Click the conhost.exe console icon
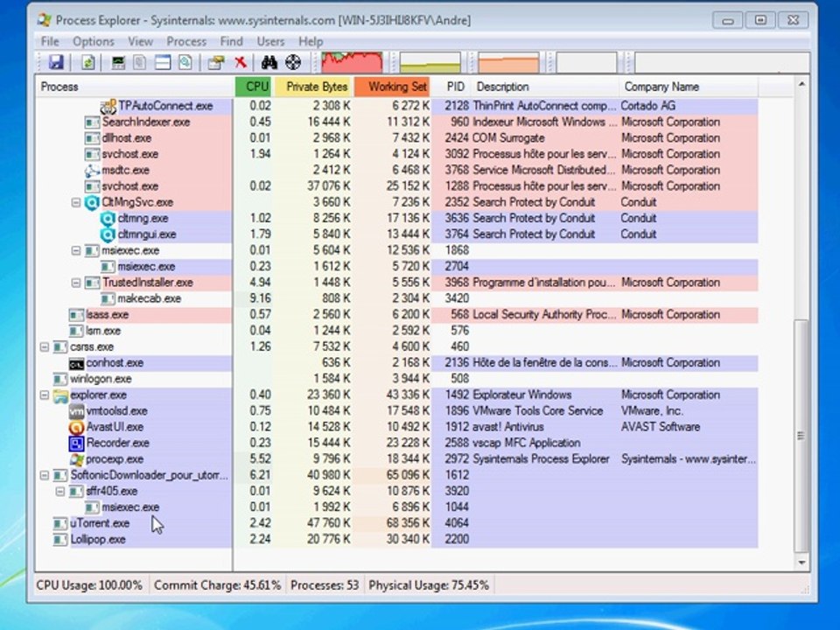 [77, 363]
